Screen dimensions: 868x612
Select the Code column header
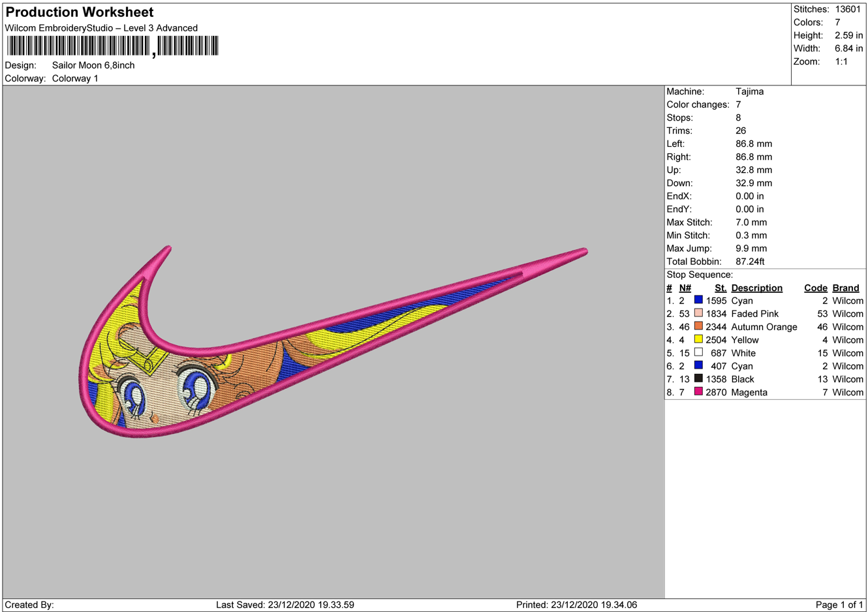[x=815, y=288]
